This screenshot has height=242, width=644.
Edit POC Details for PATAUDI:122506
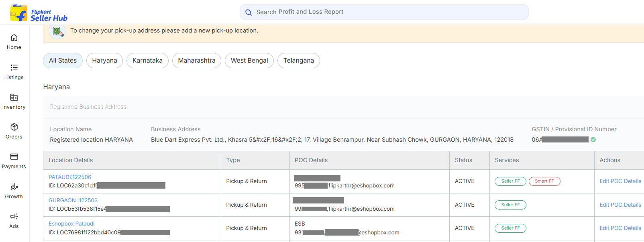pos(620,181)
